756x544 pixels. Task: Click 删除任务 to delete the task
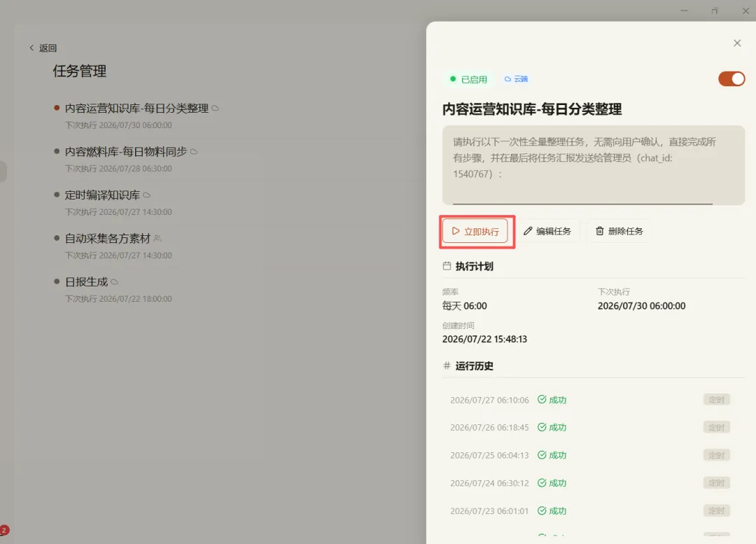(x=619, y=231)
